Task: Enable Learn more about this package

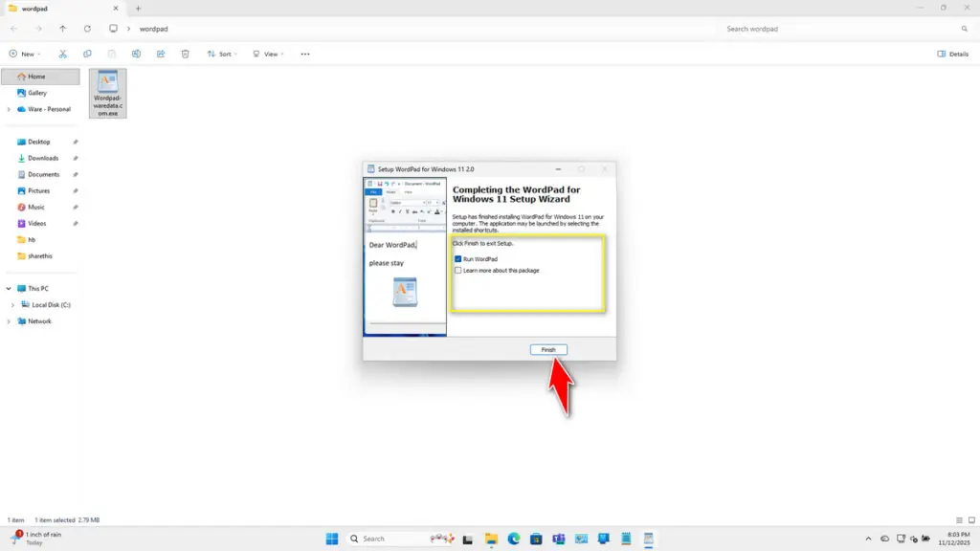Action: pyautogui.click(x=457, y=271)
